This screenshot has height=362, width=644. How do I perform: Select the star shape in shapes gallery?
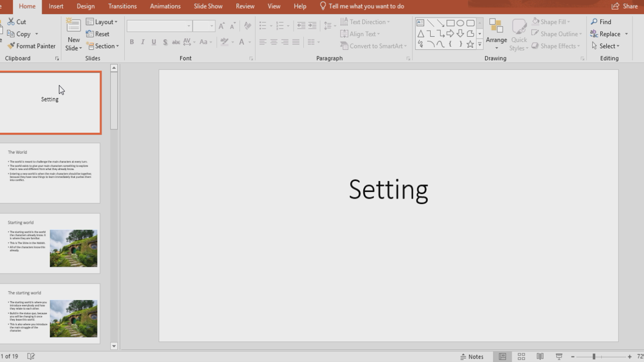point(470,44)
